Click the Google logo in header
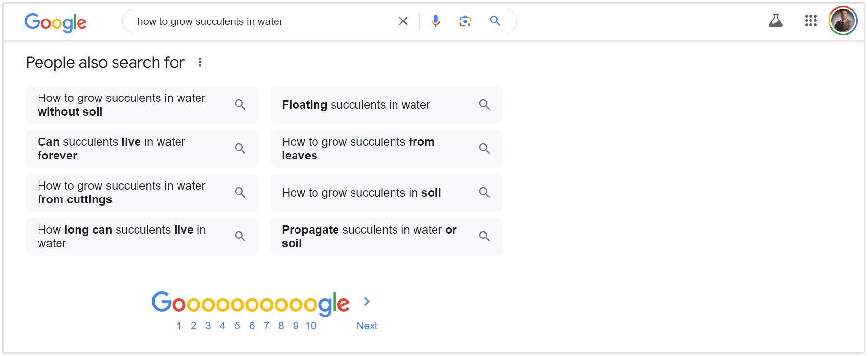This screenshot has height=356, width=868. click(56, 22)
